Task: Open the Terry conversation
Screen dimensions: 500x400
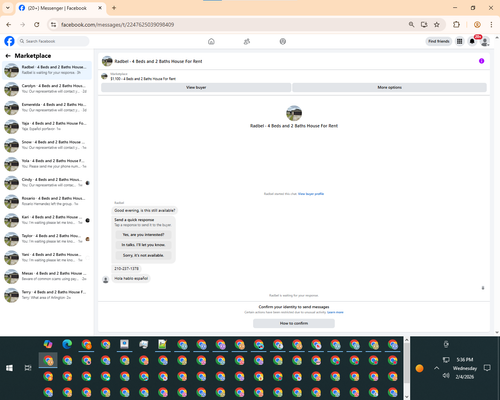Action: (47, 295)
